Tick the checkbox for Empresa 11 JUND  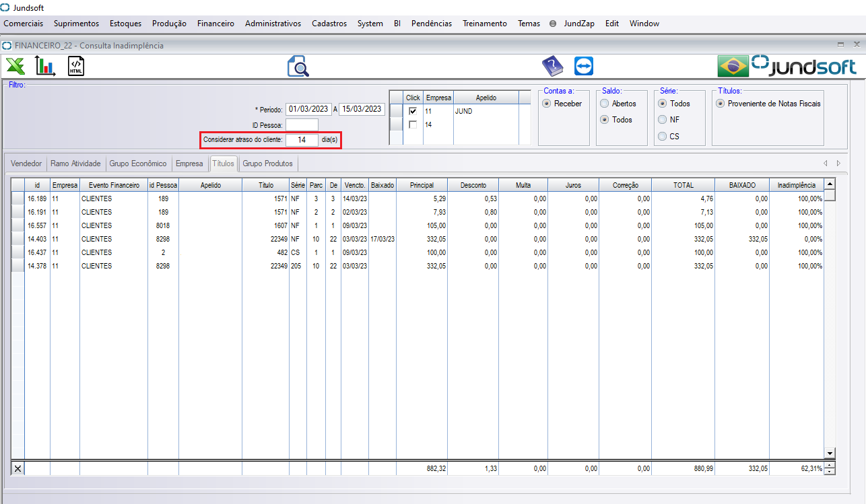coord(413,111)
